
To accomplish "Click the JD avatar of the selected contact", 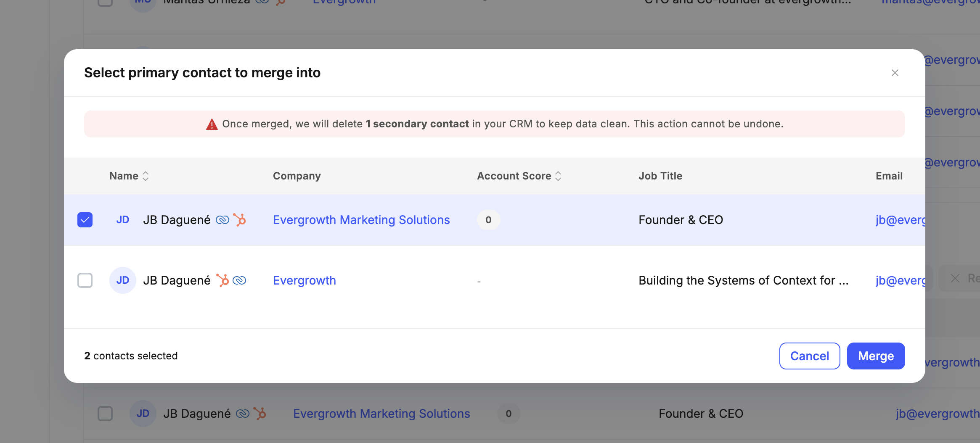I will click(122, 219).
